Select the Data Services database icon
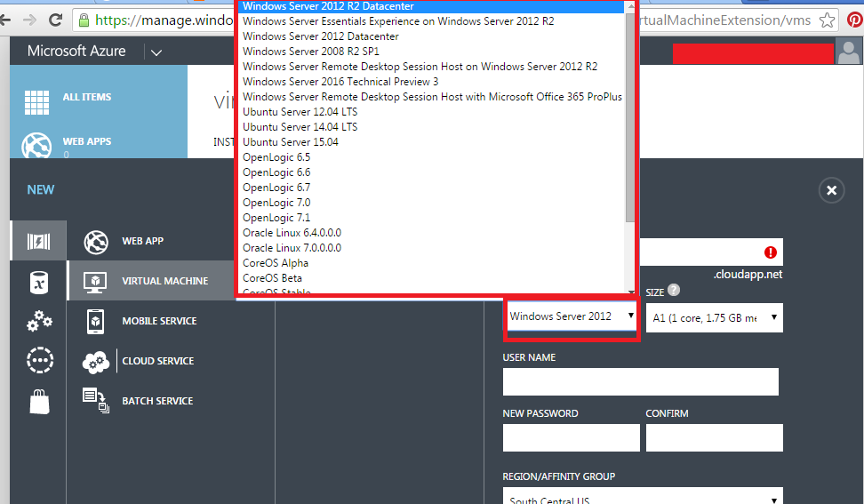 coord(38,283)
